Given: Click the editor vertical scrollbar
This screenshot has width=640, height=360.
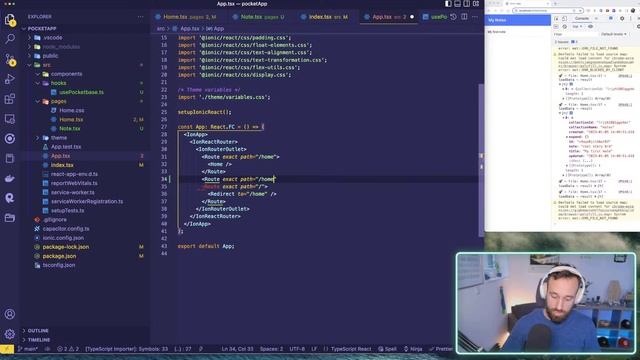Looking at the screenshot, I should [481, 159].
